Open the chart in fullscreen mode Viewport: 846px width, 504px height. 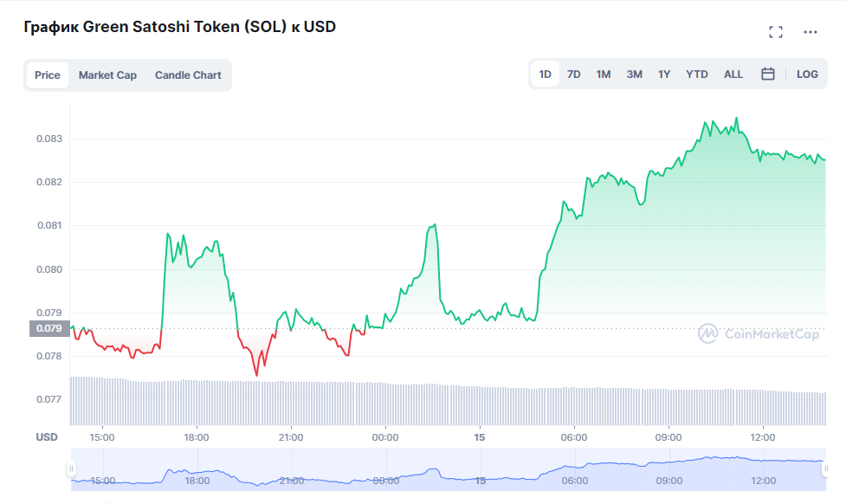tap(776, 32)
